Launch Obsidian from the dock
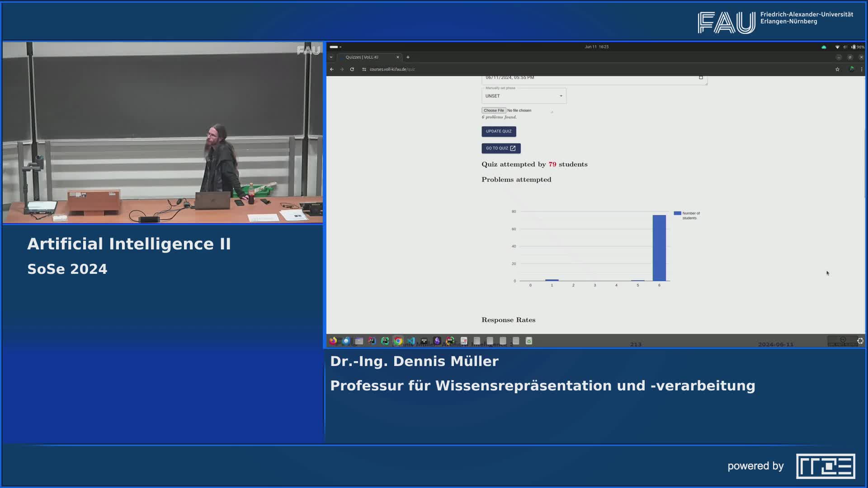 click(437, 341)
